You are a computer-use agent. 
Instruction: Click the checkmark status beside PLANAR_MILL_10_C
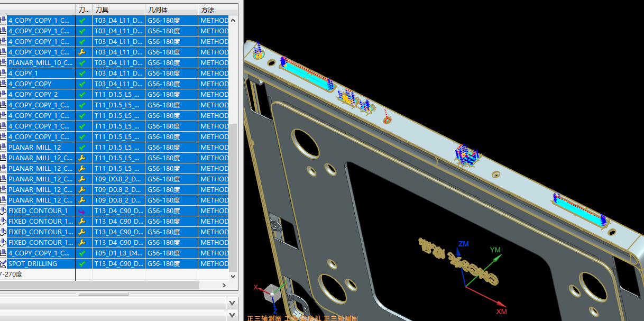coord(82,62)
